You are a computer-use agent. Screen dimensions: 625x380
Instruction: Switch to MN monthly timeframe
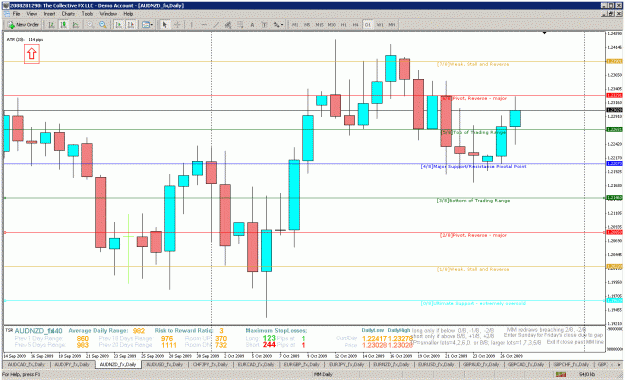(x=392, y=25)
